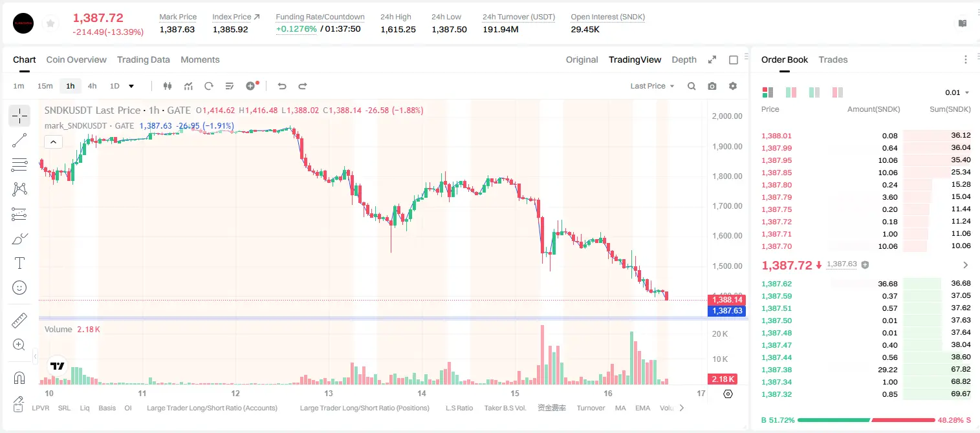Change order book 0.01 precision dropdown
Screen dimensions: 980x433
[957, 92]
